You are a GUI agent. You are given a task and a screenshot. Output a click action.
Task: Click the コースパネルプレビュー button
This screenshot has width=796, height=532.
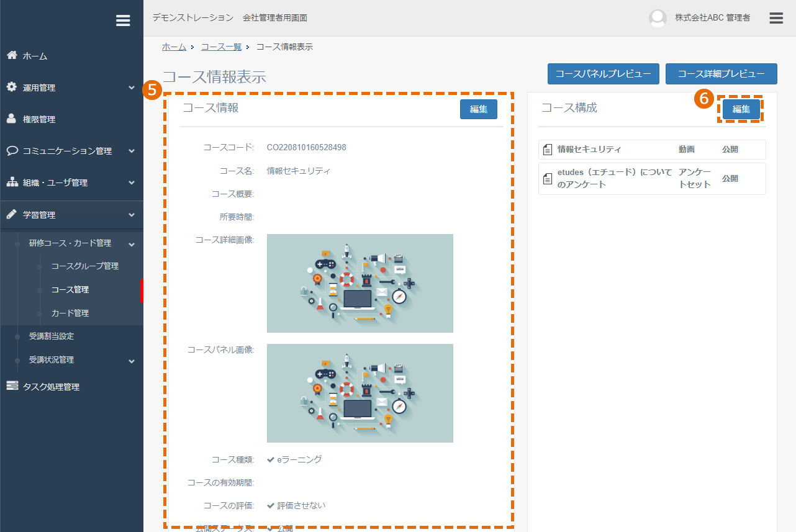603,74
